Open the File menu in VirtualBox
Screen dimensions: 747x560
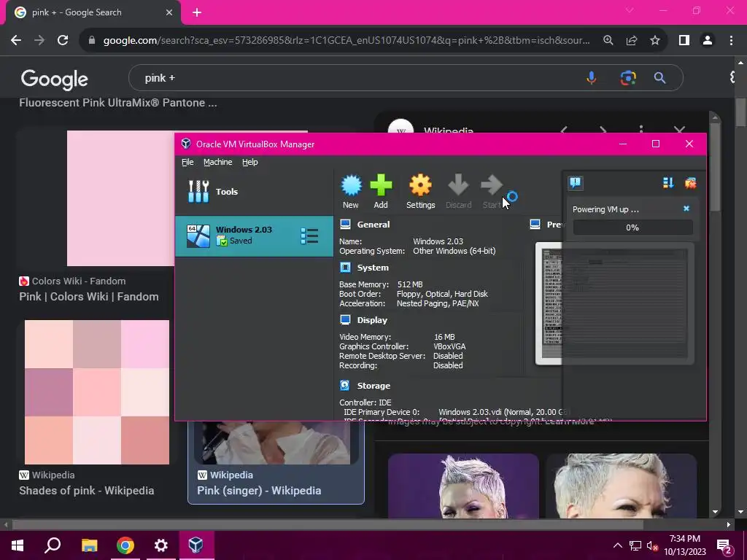coord(187,162)
